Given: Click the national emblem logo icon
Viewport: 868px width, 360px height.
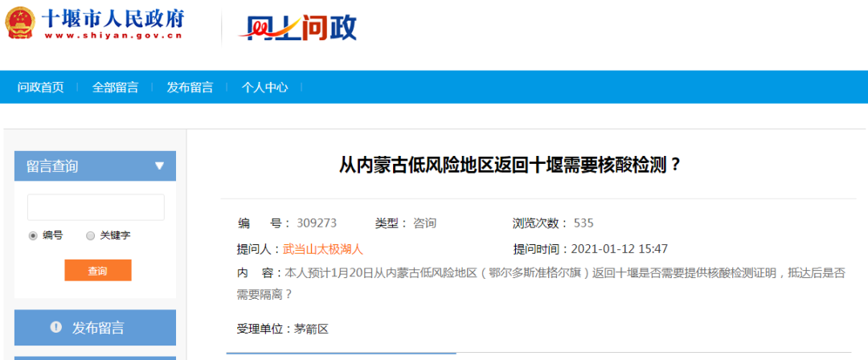Looking at the screenshot, I should click(20, 23).
